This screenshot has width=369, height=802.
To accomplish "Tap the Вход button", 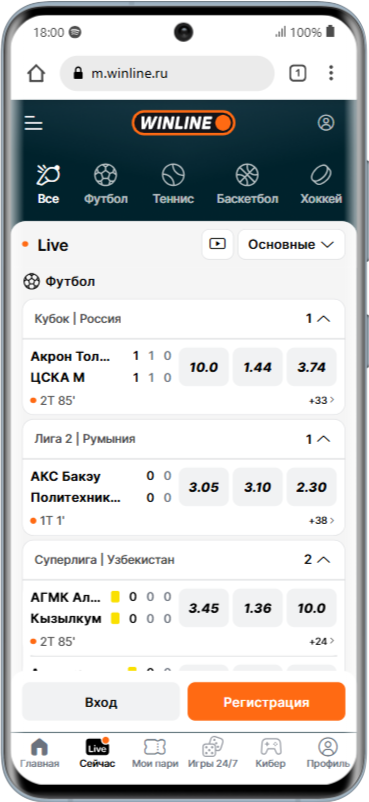I will click(x=101, y=702).
